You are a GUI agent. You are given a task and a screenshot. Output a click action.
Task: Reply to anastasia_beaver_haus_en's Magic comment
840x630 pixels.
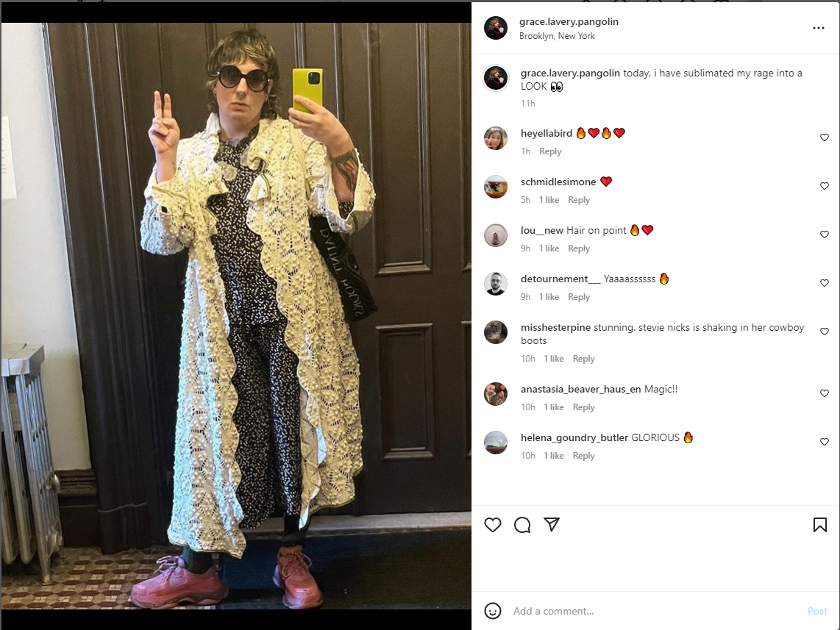(x=583, y=407)
